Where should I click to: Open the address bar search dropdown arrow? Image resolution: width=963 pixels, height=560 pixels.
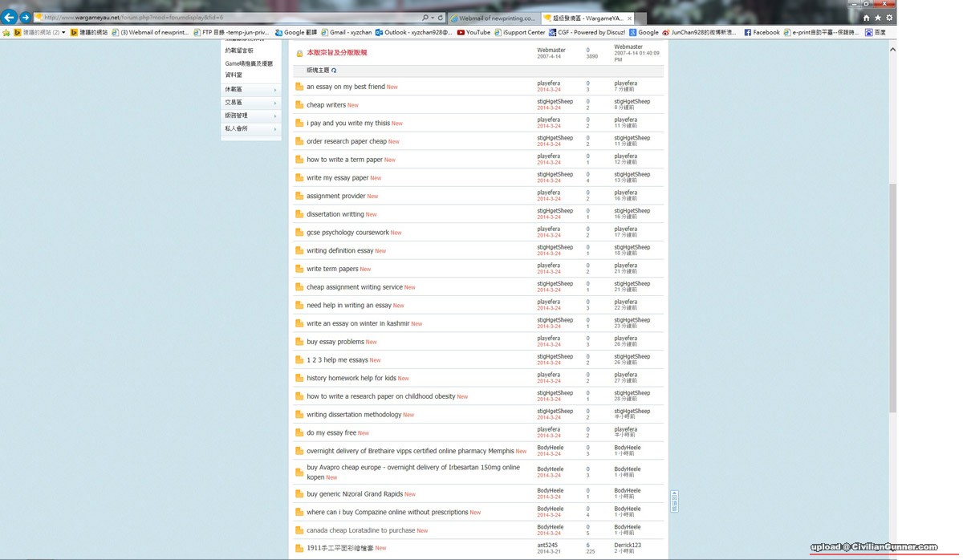point(433,18)
